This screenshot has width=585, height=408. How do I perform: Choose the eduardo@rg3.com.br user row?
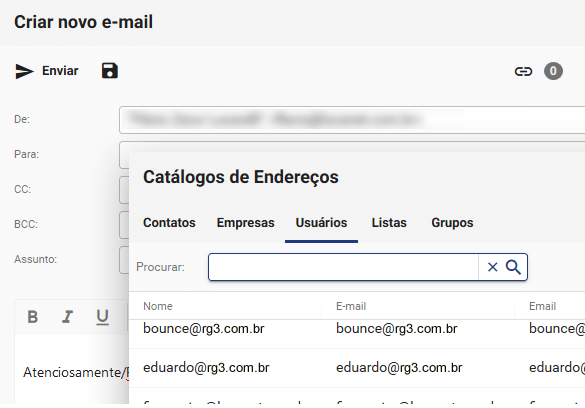pyautogui.click(x=357, y=368)
